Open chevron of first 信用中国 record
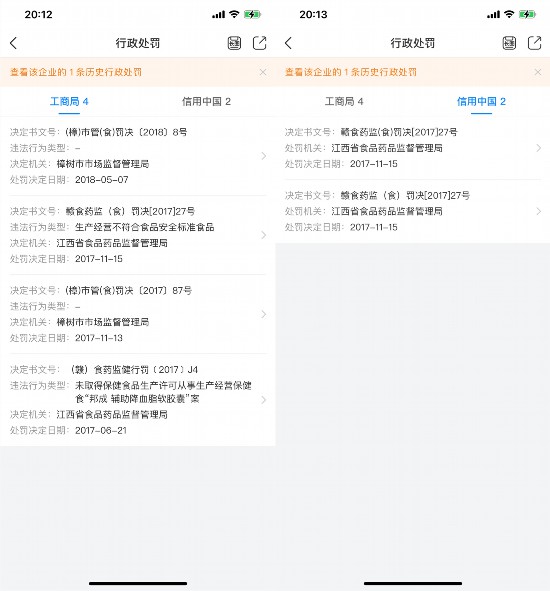 tap(539, 148)
